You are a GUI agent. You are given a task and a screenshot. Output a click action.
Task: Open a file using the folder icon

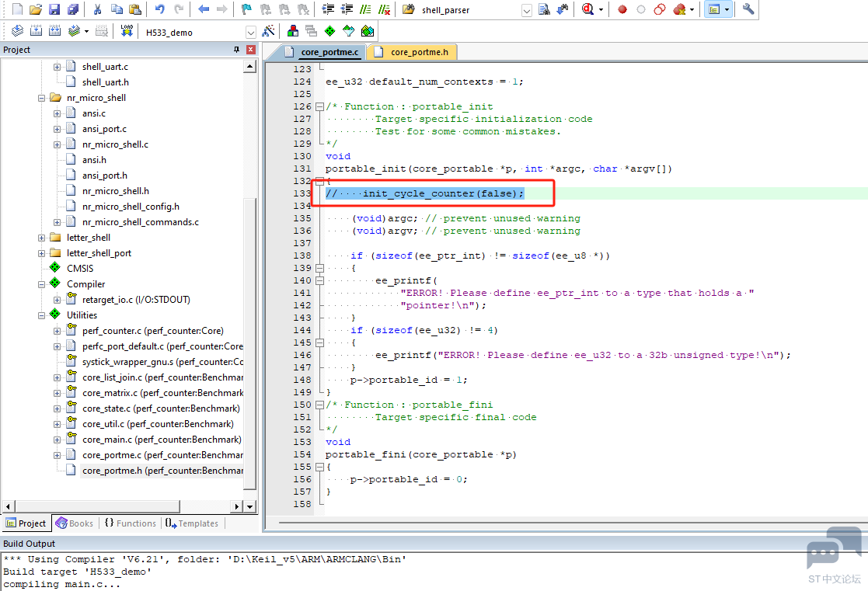click(36, 9)
